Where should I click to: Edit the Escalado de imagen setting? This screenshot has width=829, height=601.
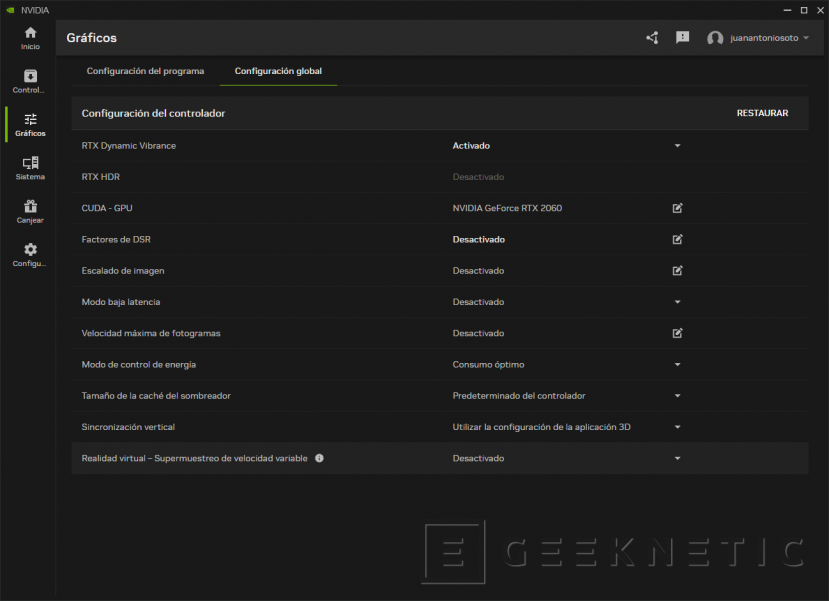[x=677, y=271]
